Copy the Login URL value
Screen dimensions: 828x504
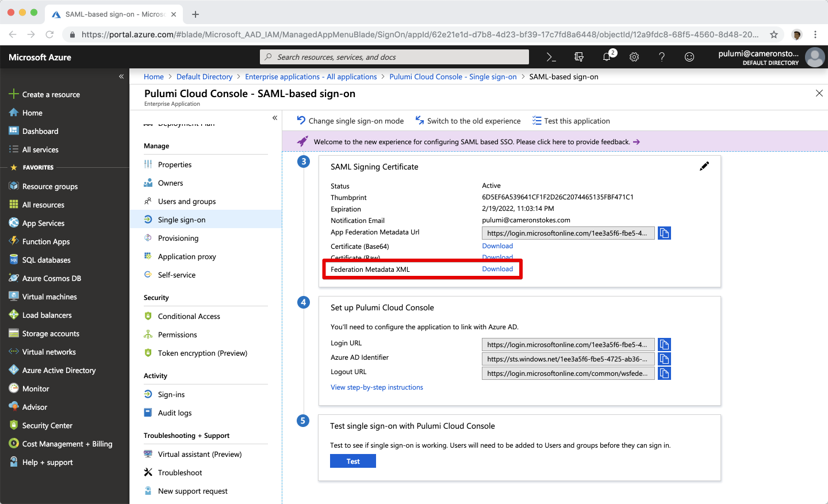click(x=664, y=345)
